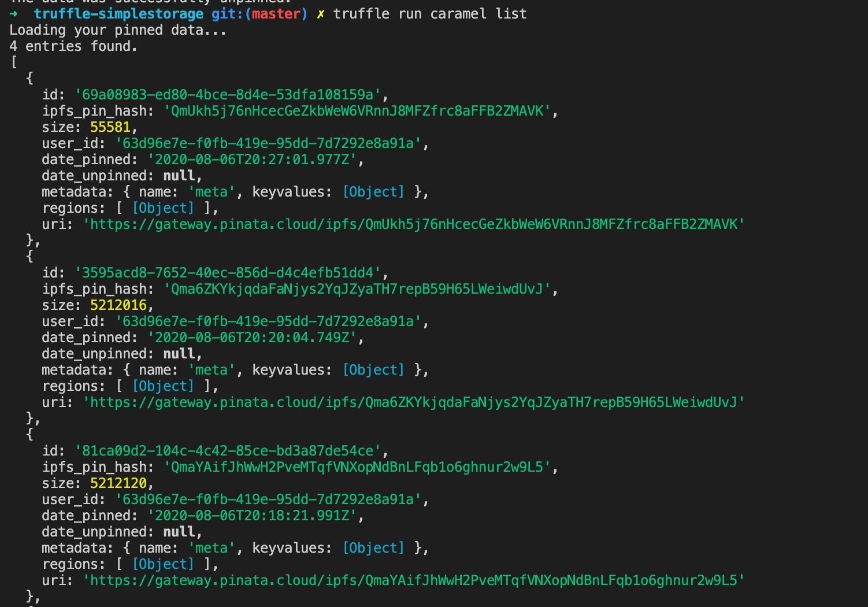The width and height of the screenshot is (868, 607).
Task: Click keyvalues [Object] in first entry metadata
Action: click(373, 192)
